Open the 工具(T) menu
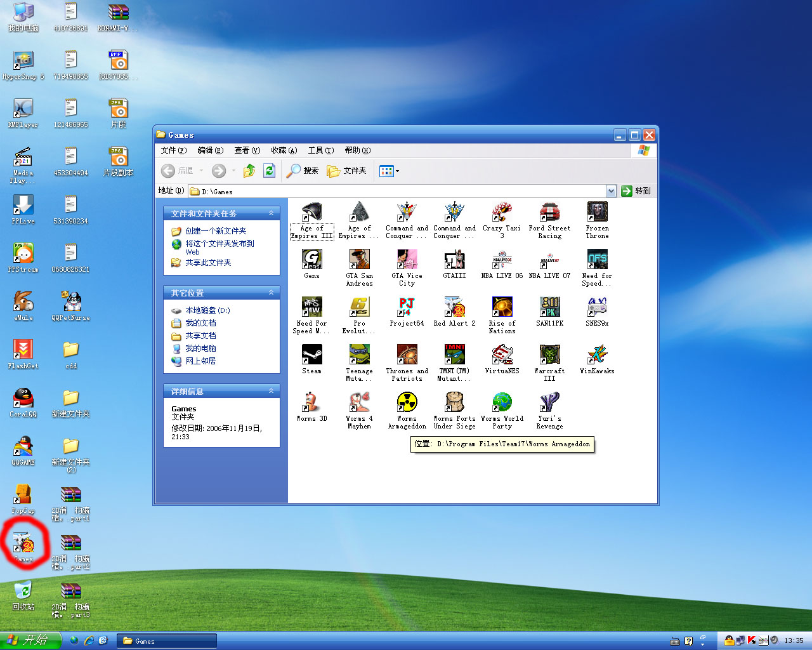 [x=320, y=150]
